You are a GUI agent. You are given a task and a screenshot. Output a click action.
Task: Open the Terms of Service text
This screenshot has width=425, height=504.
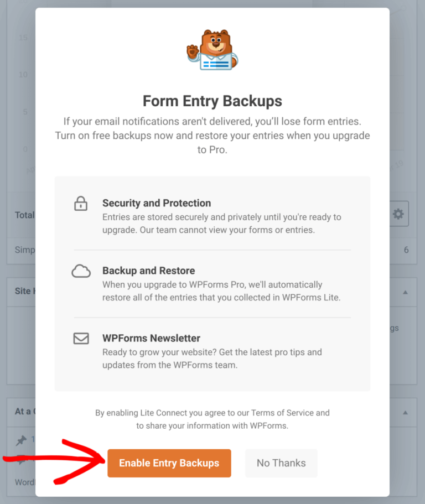click(292, 413)
